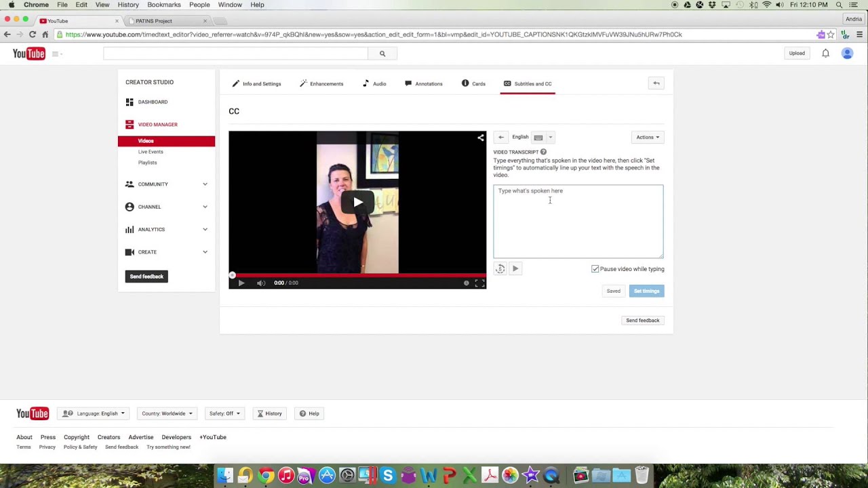Click the rewind replay transcript icon
This screenshot has height=488, width=868.
tap(500, 269)
